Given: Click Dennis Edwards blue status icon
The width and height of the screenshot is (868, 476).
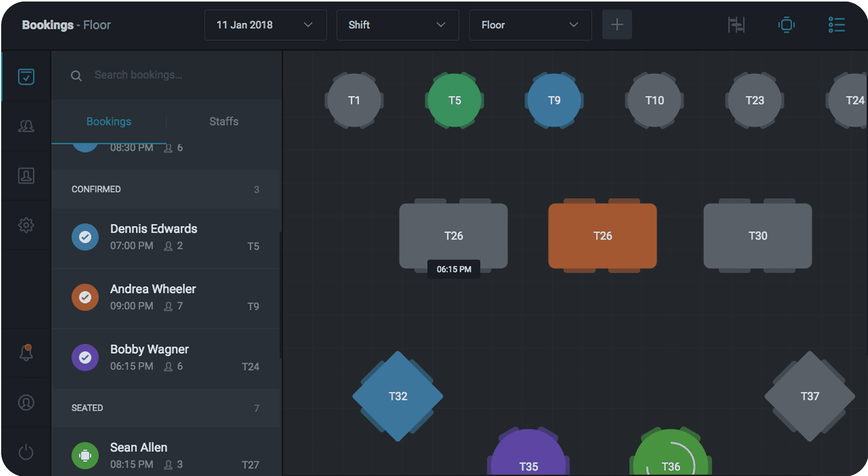Looking at the screenshot, I should point(85,237).
